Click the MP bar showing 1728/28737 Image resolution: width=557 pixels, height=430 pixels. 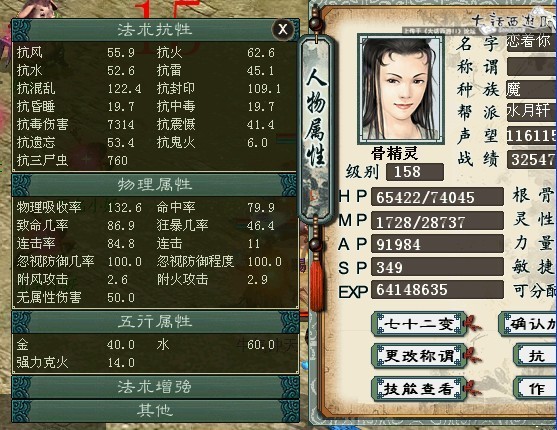[437, 221]
